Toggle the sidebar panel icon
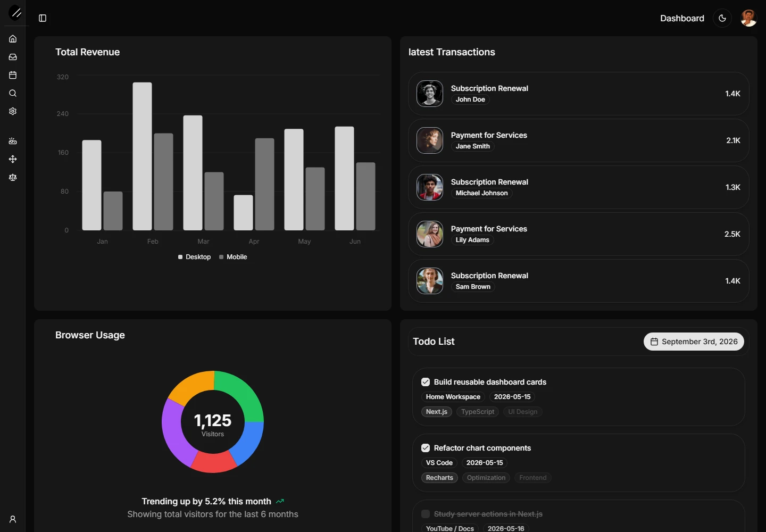 [43, 18]
